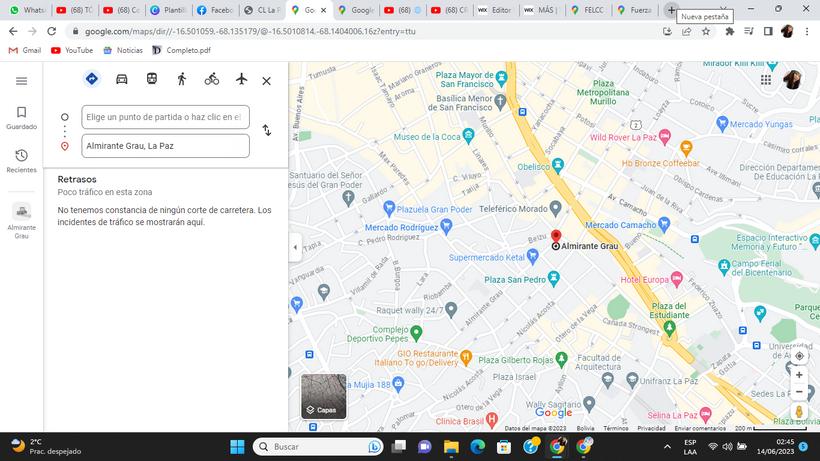Switch to the FELCC browser tab
820x461 pixels.
tap(588, 10)
